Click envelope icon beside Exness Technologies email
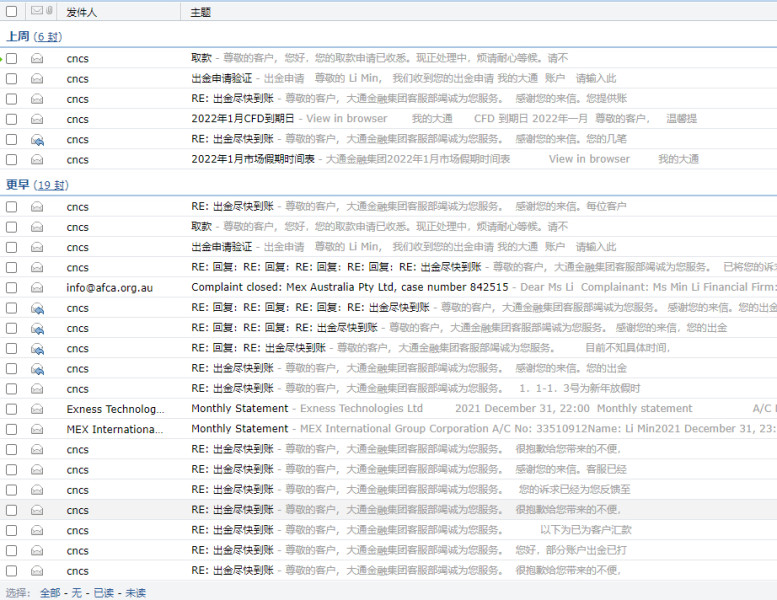The height and width of the screenshot is (600, 777). click(x=37, y=409)
